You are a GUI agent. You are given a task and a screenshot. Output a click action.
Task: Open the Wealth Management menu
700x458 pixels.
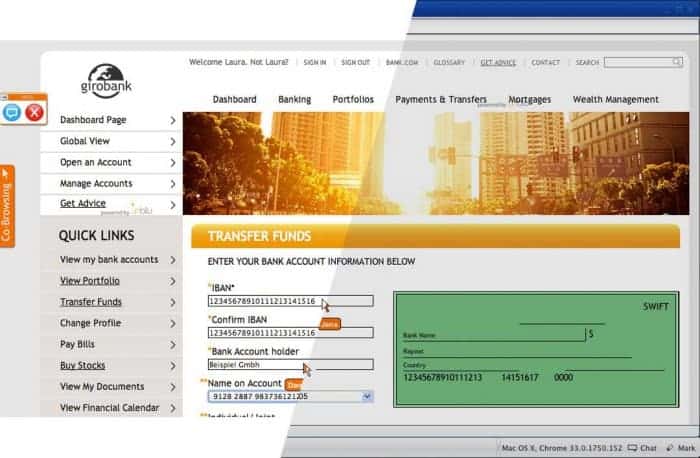coord(616,100)
